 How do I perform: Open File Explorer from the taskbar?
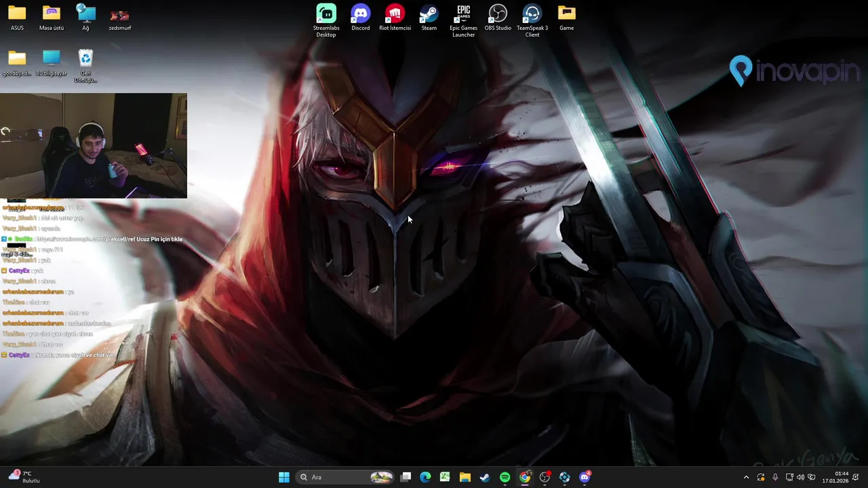tap(465, 477)
